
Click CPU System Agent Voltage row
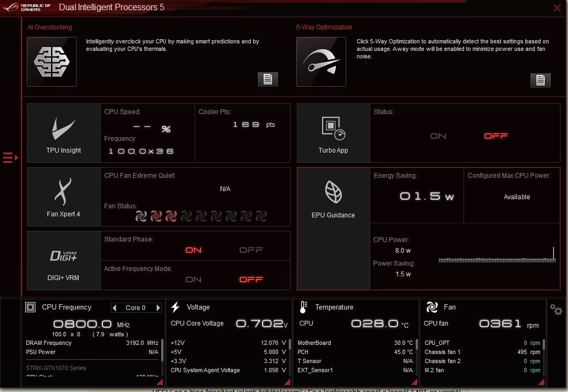(228, 370)
